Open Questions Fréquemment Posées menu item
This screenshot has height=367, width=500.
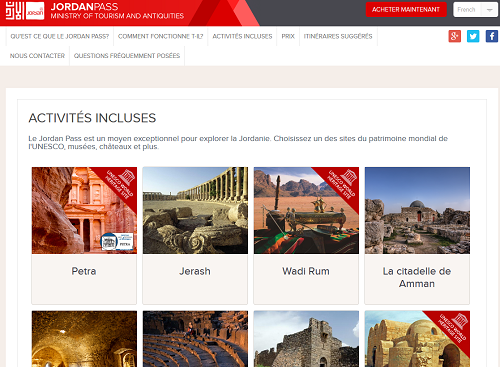(127, 56)
